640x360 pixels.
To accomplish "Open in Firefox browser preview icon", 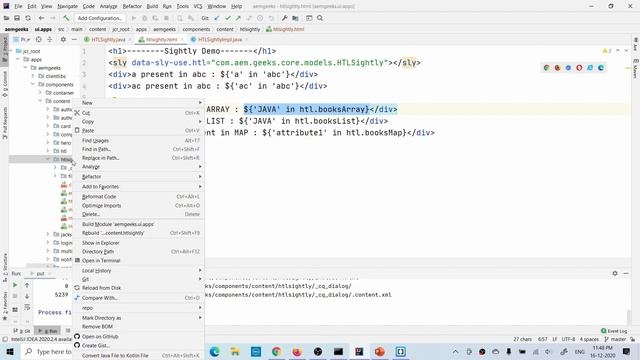I will click(x=558, y=68).
